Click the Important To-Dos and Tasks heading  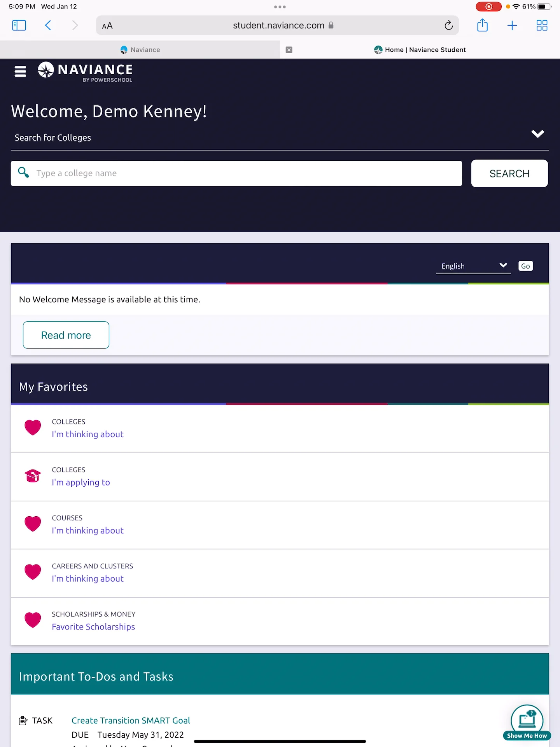96,677
